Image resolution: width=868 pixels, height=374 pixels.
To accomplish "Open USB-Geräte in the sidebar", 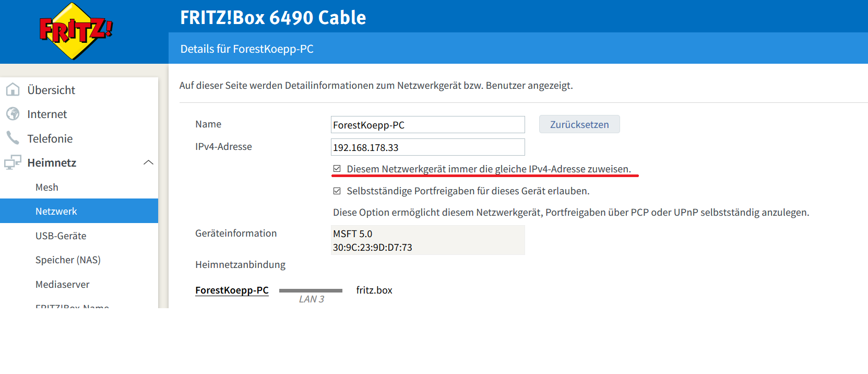I will click(x=61, y=236).
